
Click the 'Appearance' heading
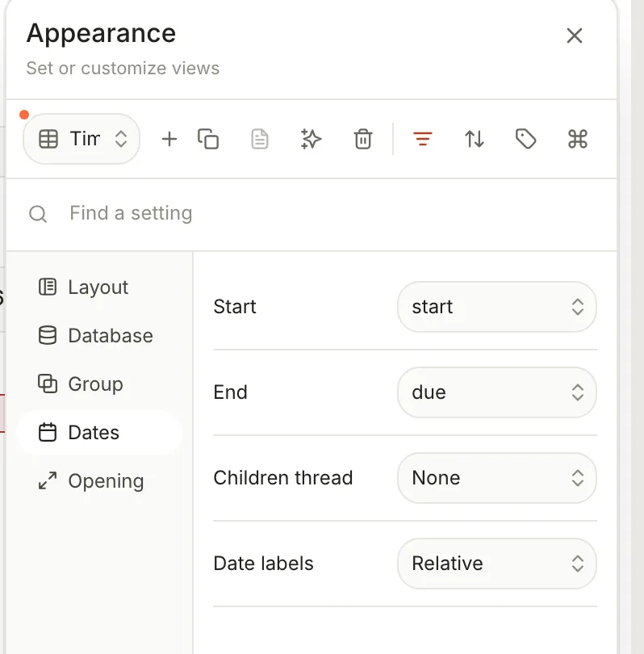(101, 33)
